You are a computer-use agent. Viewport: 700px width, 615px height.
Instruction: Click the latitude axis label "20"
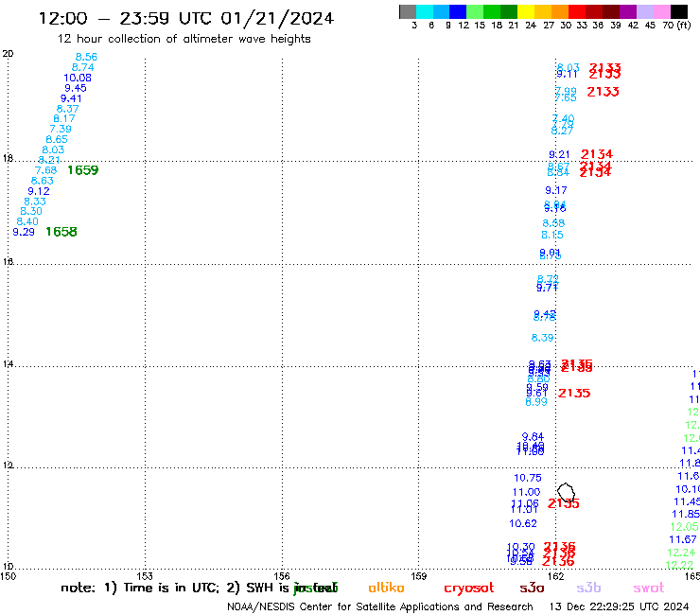pyautogui.click(x=8, y=54)
